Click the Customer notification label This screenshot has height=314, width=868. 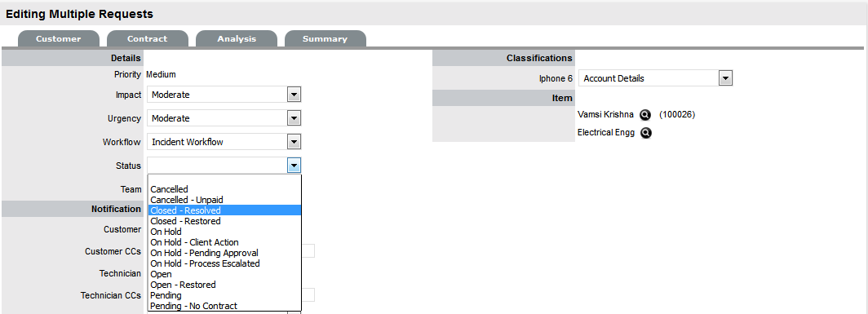122,229
